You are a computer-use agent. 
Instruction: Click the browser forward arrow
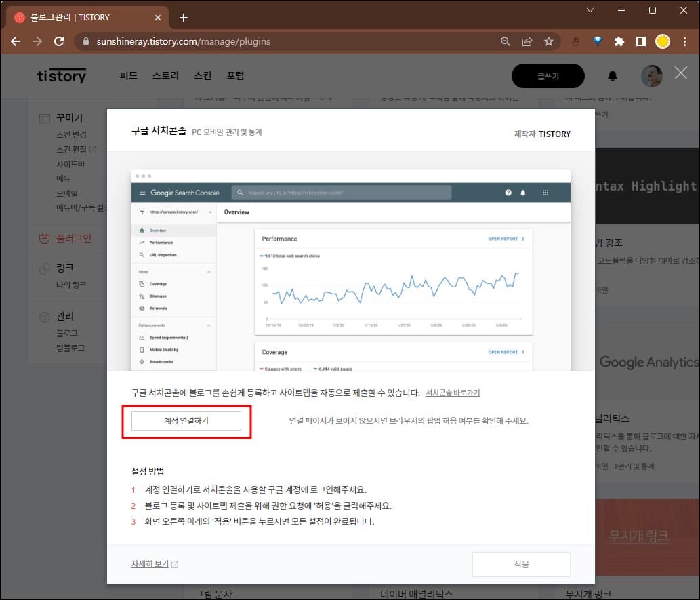click(x=37, y=41)
